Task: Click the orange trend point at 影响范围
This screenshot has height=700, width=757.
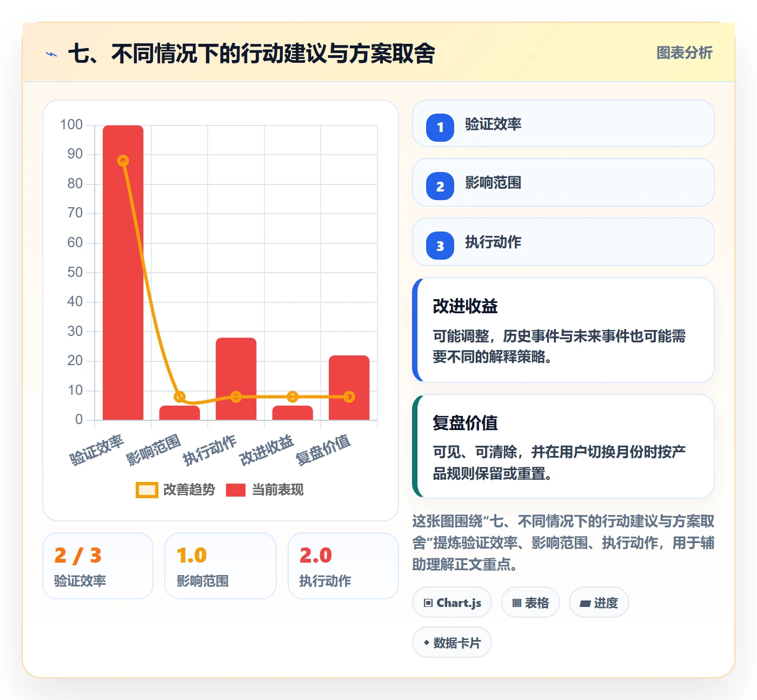Action: 180,397
